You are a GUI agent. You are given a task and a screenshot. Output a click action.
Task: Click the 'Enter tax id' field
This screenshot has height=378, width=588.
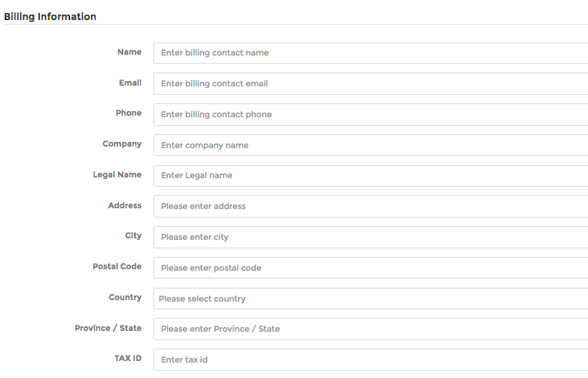point(370,359)
